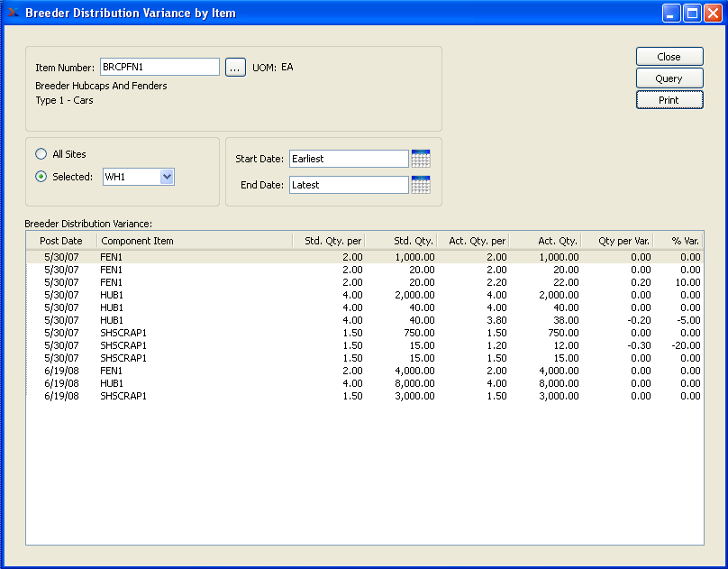
Task: Select the SHSCRAP1 row with -20.00 variance
Action: [x=360, y=345]
